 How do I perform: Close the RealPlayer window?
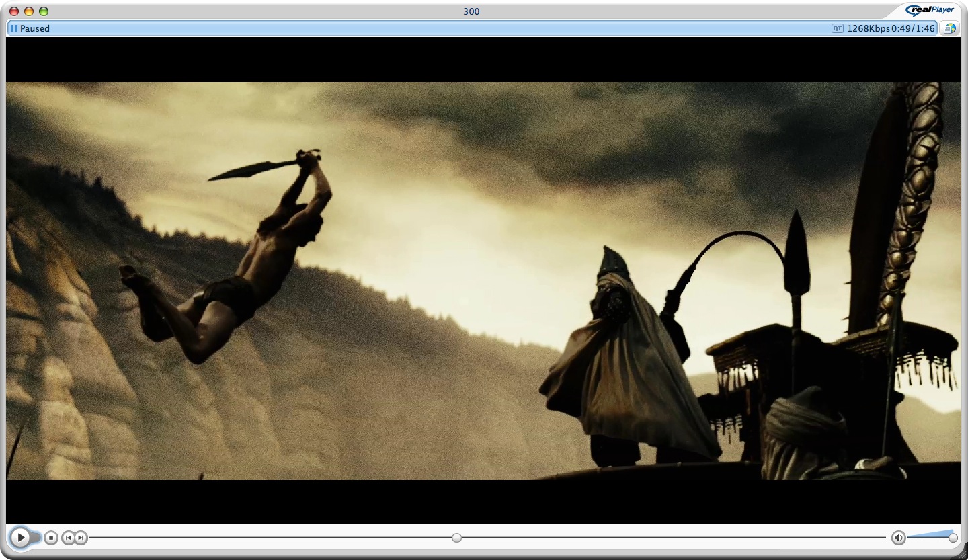click(13, 11)
